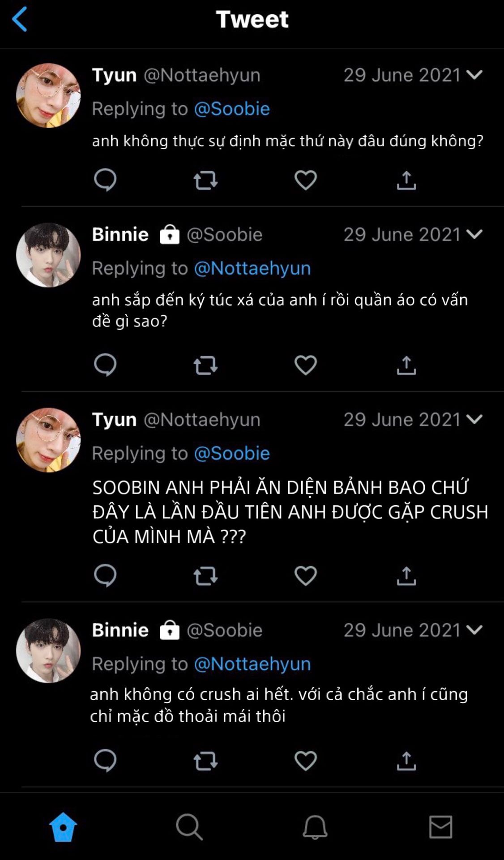Tap the back arrow in the Tweet header
Screen dimensions: 504x860
20,19
